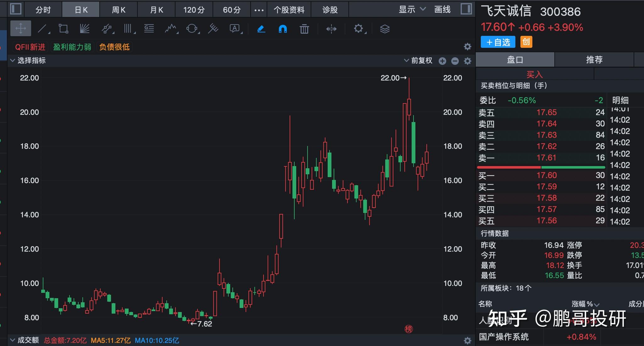This screenshot has width=644, height=346.
Task: Click the 所属板块: 18个 label
Action: pos(506,288)
